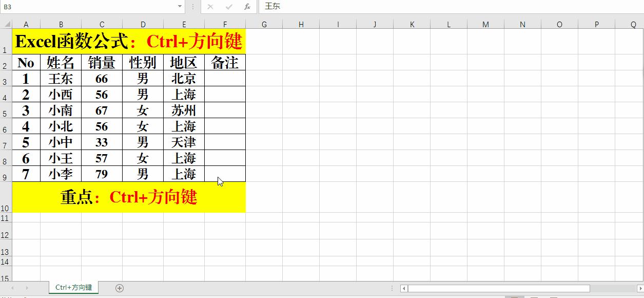Select the cell containing 王东
This screenshot has width=644, height=298.
61,79
